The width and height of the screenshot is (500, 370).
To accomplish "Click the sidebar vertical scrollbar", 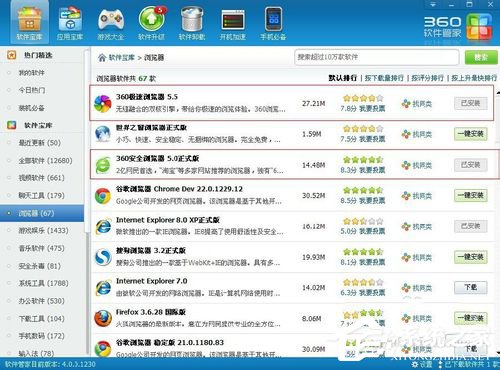I will (x=87, y=140).
